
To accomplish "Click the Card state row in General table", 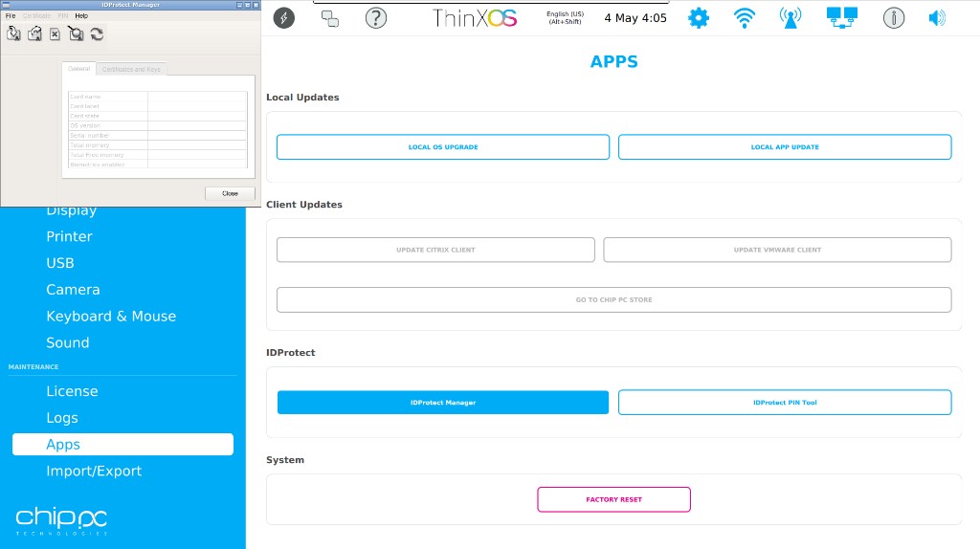I will [158, 116].
